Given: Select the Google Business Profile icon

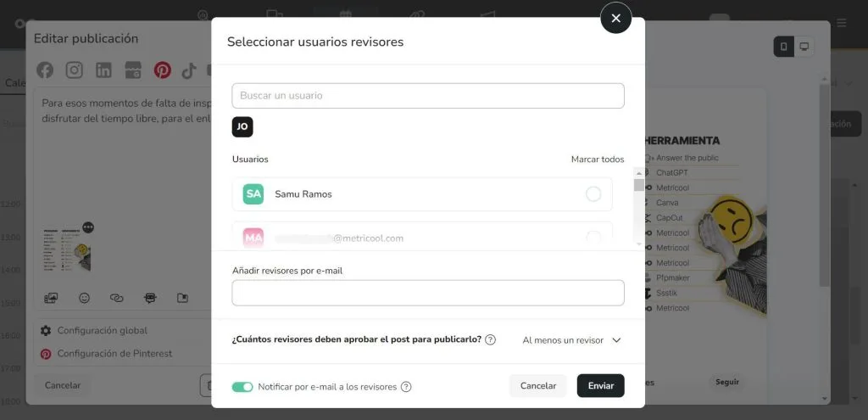Looking at the screenshot, I should [x=133, y=70].
